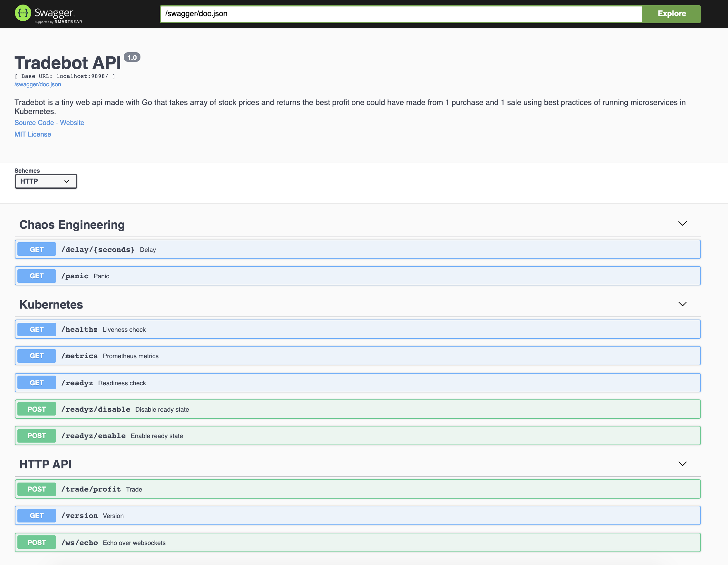Click the Source Code - Website link
This screenshot has height=565, width=728.
point(50,122)
